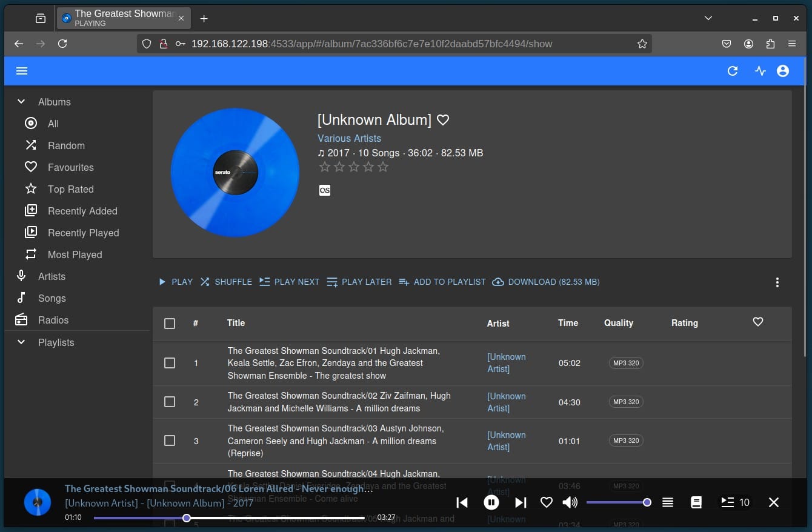Image resolution: width=812 pixels, height=532 pixels.
Task: Open the activity pulse icon
Action: [760, 71]
